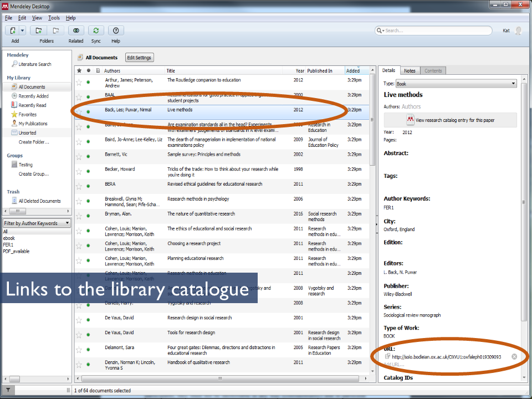The image size is (532, 399).
Task: Click the Sync toolbar icon
Action: [x=96, y=31]
